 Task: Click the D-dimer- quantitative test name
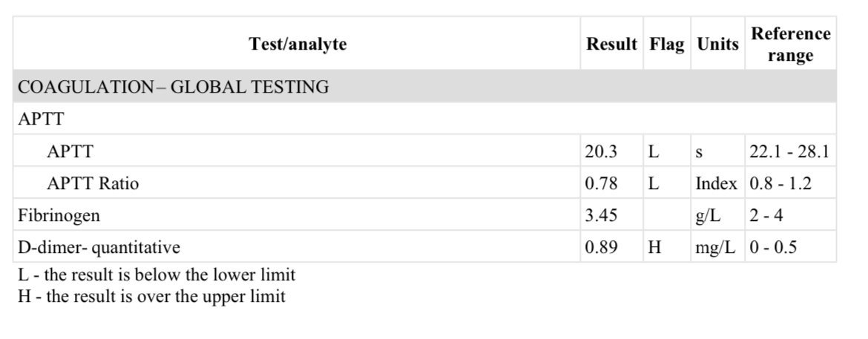pos(99,247)
